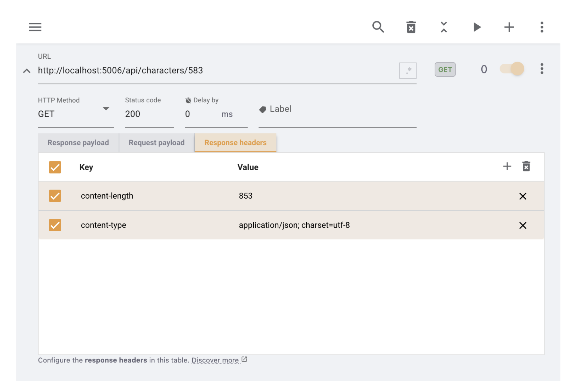Delete all headers with the table trash icon
Screen dimensions: 576x392
point(526,166)
